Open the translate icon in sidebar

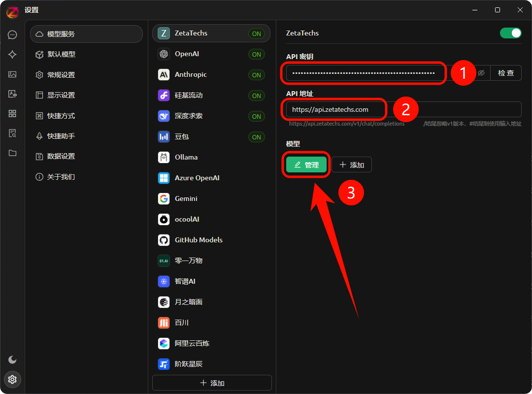pyautogui.click(x=12, y=94)
